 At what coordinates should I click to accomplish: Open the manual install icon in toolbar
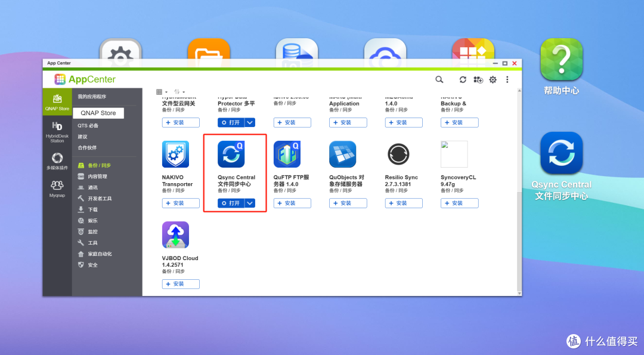click(478, 79)
